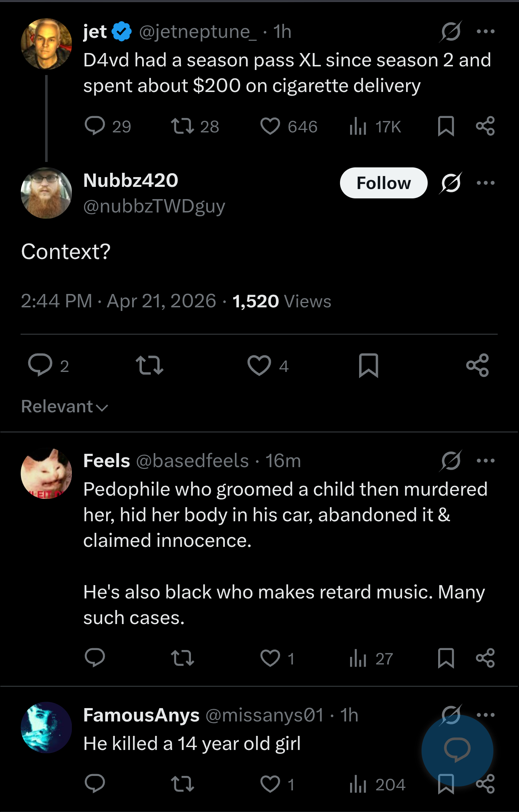
Task: Open Grok icon beside the Follow button
Action: pyautogui.click(x=450, y=183)
